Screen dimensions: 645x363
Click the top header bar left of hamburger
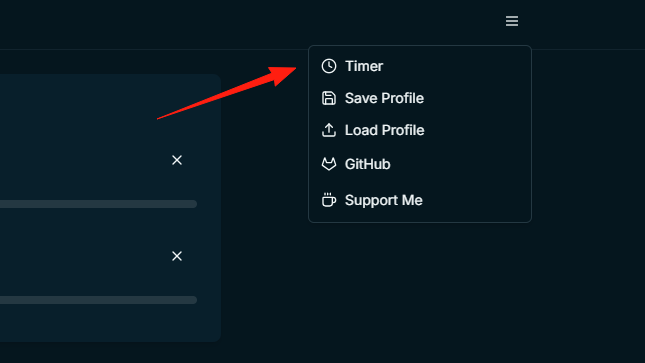tap(247, 23)
